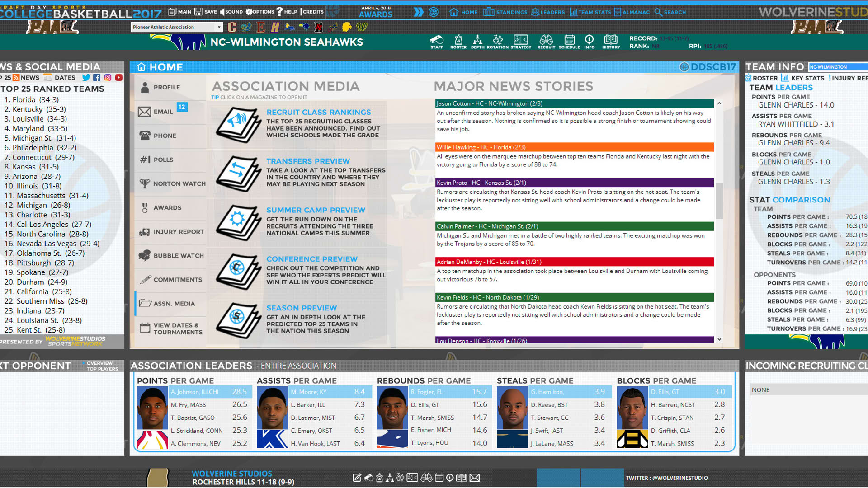Image resolution: width=868 pixels, height=488 pixels.
Task: Open the NC-Wilmington team selector dropdown
Action: [838, 67]
